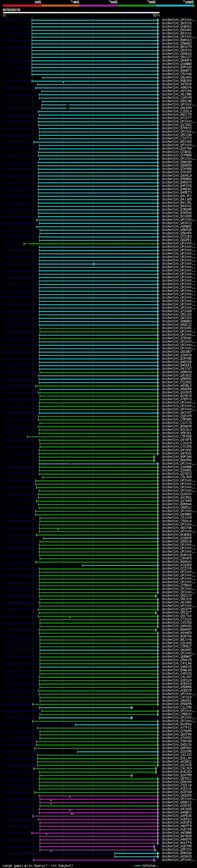Click label UniRef100_C1GTJ5
This screenshot has width=197, height=868.
coord(177,423)
